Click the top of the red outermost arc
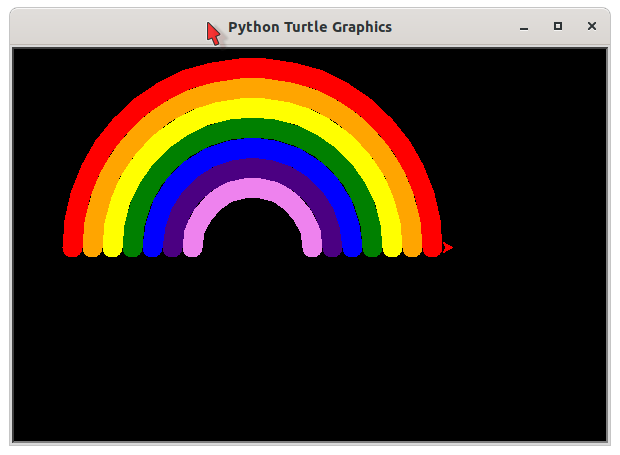 click(x=252, y=67)
